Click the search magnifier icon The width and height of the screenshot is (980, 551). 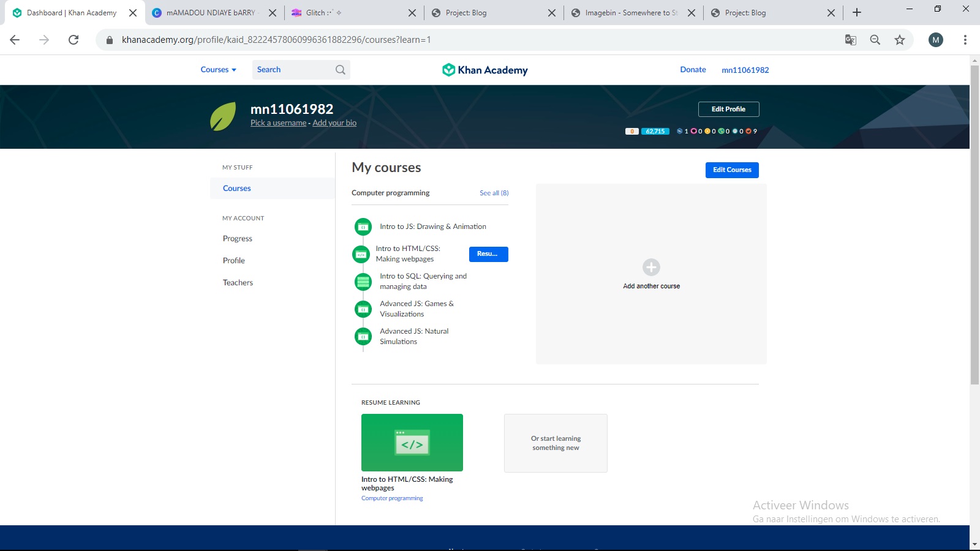pyautogui.click(x=341, y=70)
